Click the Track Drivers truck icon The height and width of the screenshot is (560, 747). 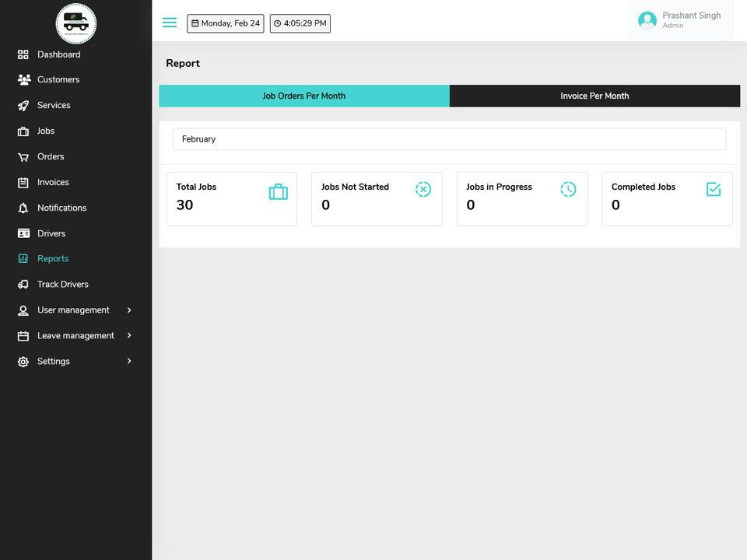pyautogui.click(x=23, y=285)
